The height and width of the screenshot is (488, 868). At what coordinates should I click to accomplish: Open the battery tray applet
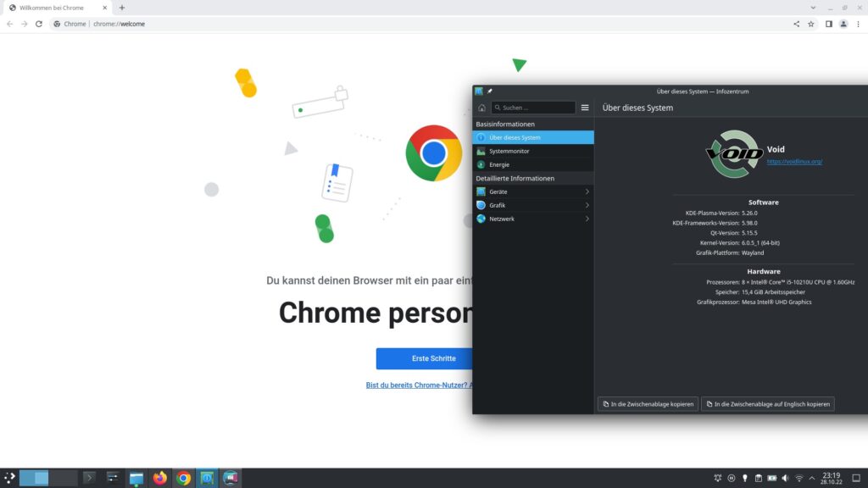[771, 478]
